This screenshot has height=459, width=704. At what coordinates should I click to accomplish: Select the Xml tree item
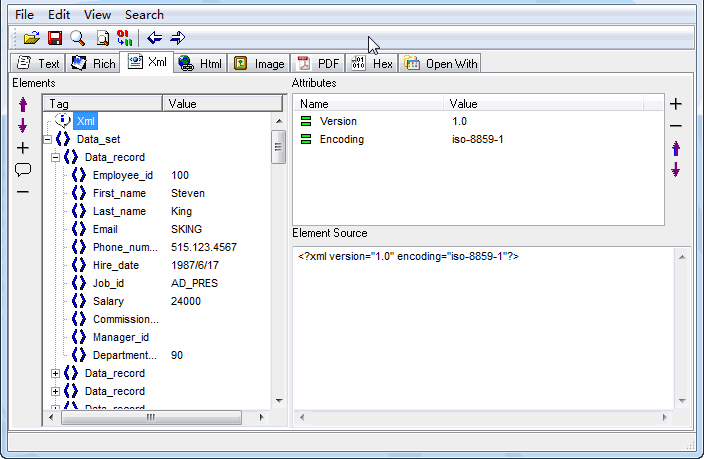tap(85, 121)
